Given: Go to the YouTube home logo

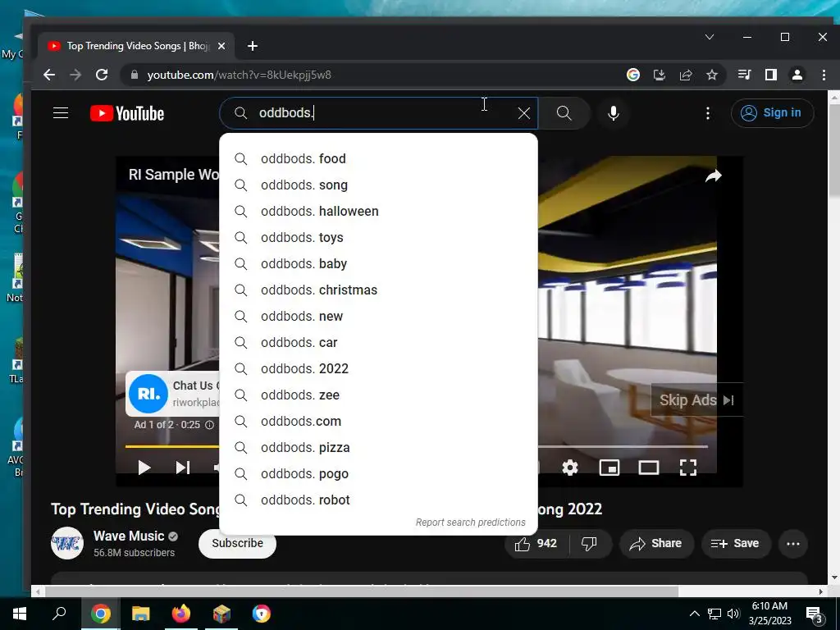Looking at the screenshot, I should 127,113.
